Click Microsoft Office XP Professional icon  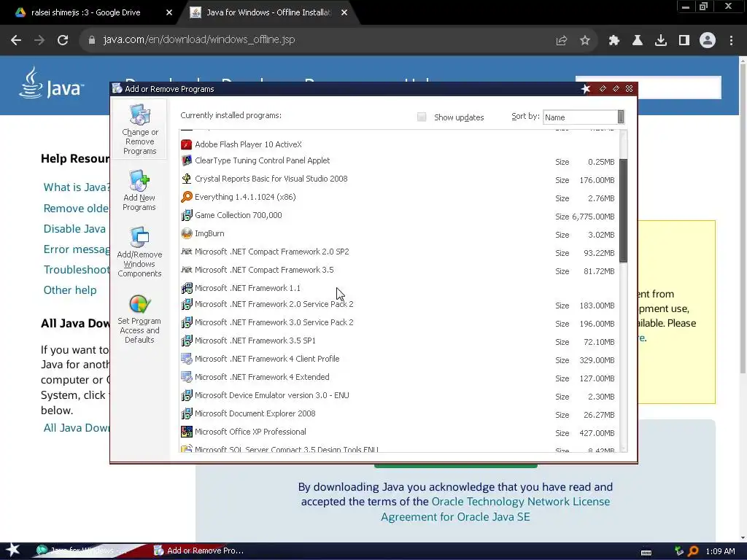186,432
